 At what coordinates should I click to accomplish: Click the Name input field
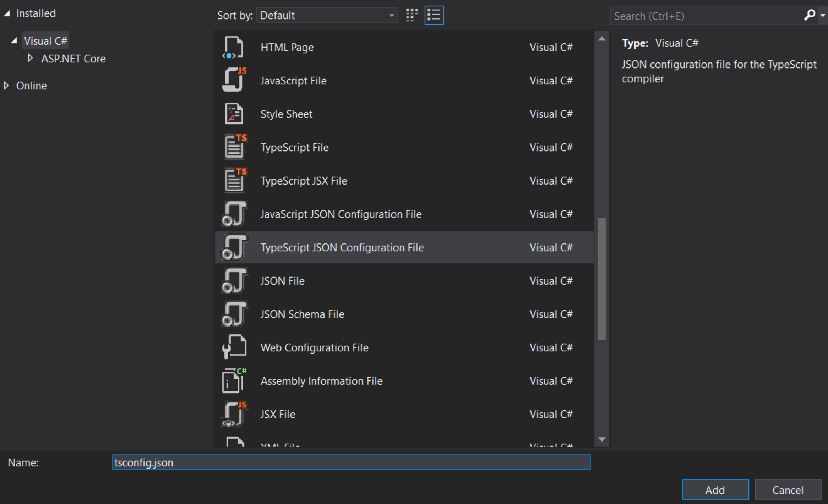click(x=351, y=462)
